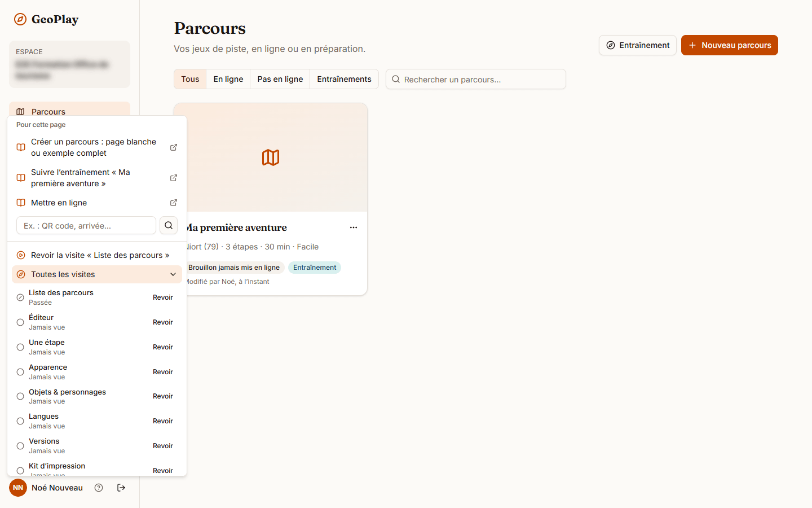
Task: Click the Rechercher un parcours search field
Action: coord(476,79)
